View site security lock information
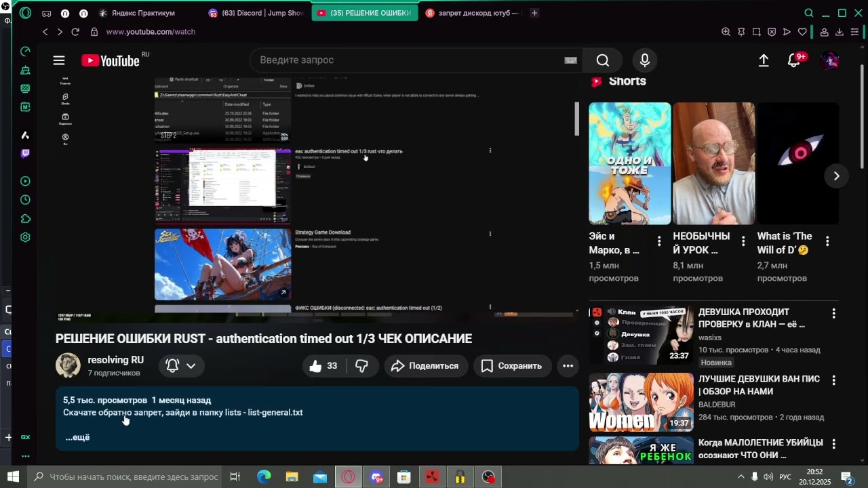Viewport: 868px width, 488px height. click(94, 32)
